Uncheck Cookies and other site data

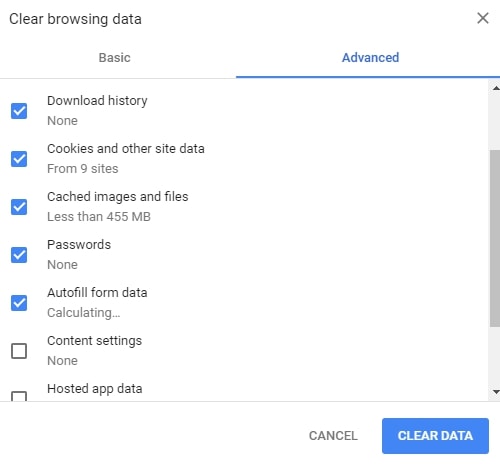(19, 159)
